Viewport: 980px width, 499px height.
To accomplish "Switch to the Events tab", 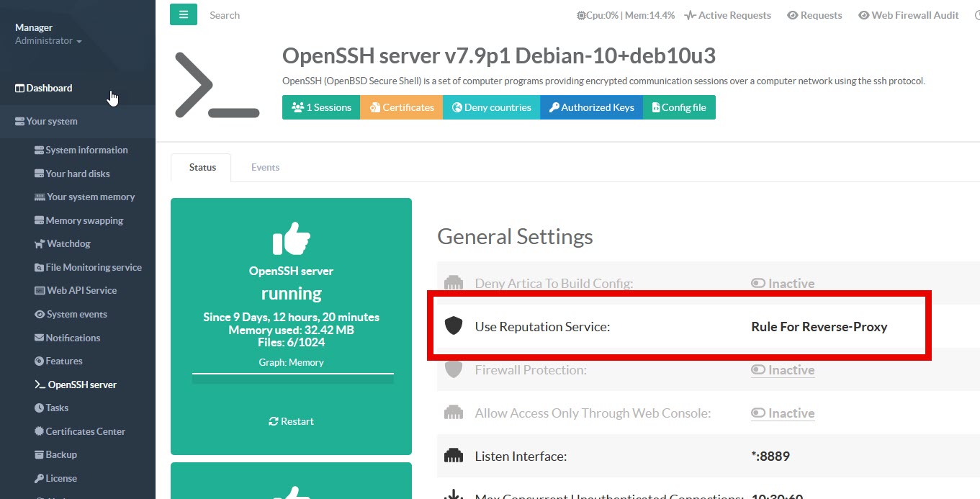I will click(265, 167).
